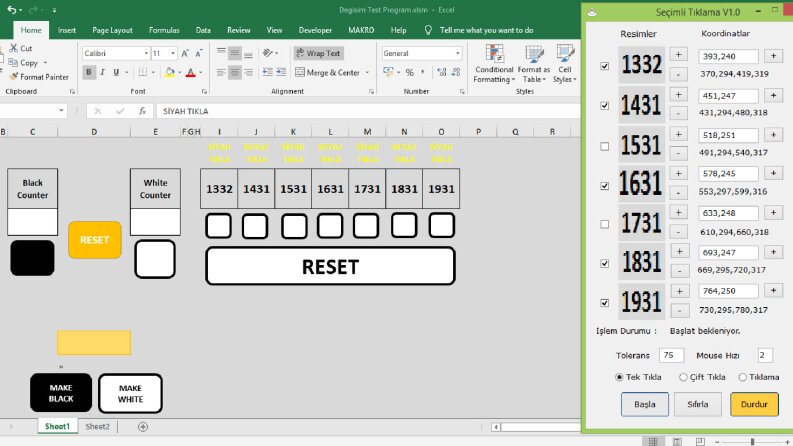Screen dimensions: 793x446
Task: Click the MAKE WHITE button
Action: [x=130, y=393]
